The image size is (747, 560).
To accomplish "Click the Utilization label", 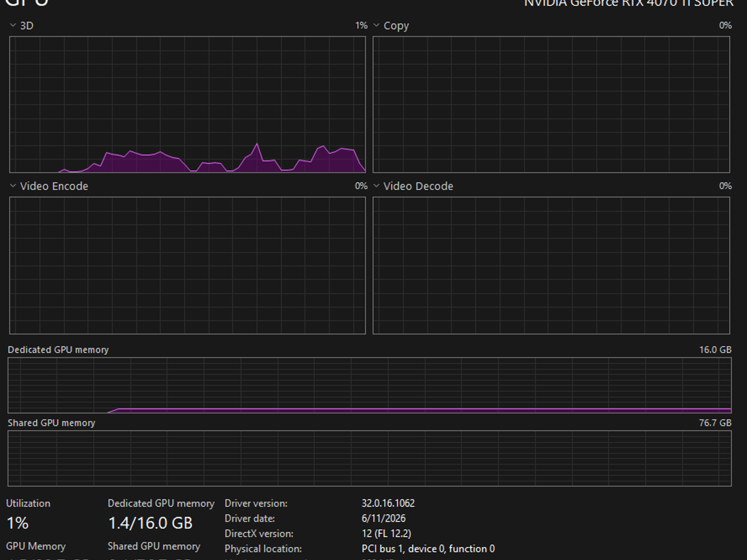I will pos(28,503).
